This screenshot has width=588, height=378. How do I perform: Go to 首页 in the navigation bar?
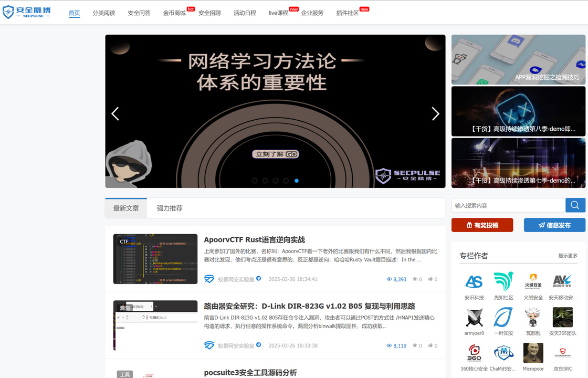tap(74, 13)
